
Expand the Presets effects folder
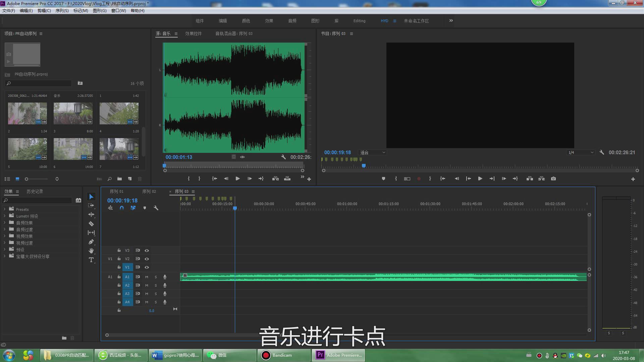click(x=5, y=209)
